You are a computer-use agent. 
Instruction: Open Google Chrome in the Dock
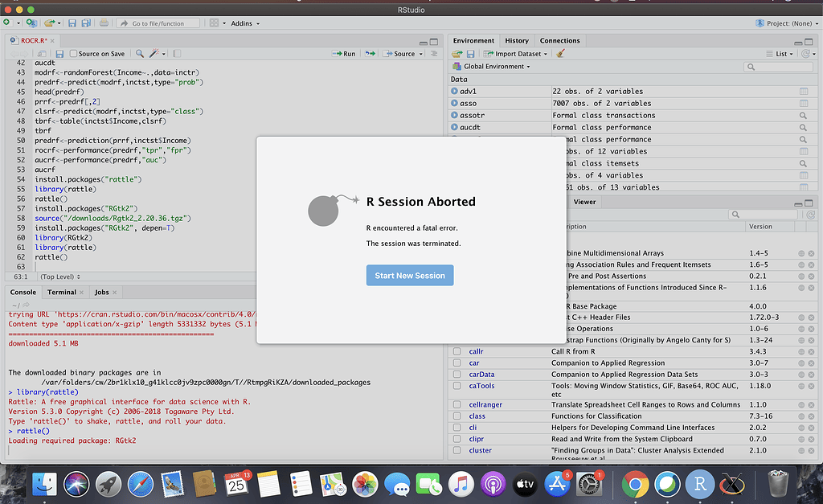click(x=635, y=484)
